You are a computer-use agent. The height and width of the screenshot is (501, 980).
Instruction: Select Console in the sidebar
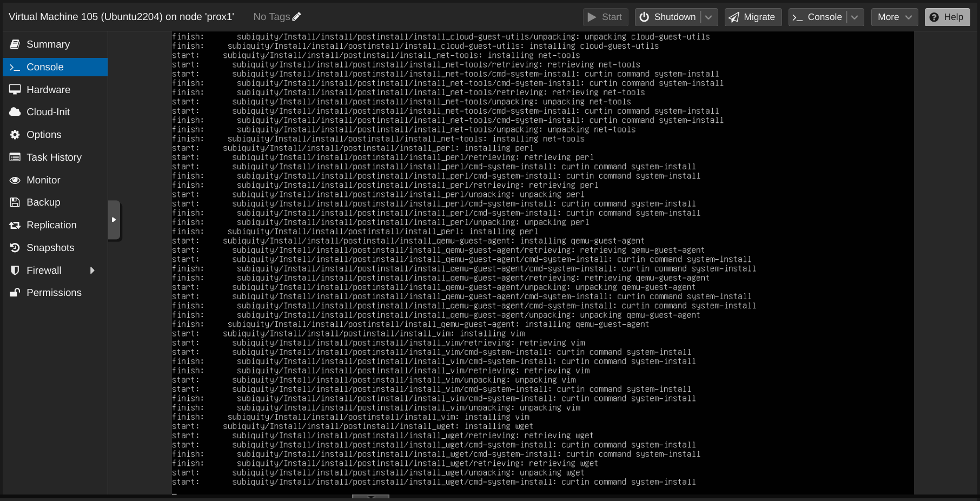pos(55,67)
